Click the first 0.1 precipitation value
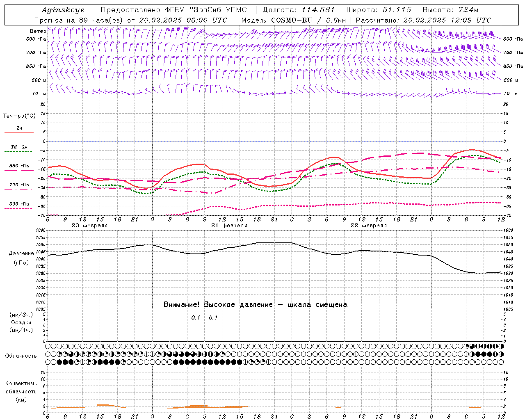The image size is (525, 420). tap(196, 317)
